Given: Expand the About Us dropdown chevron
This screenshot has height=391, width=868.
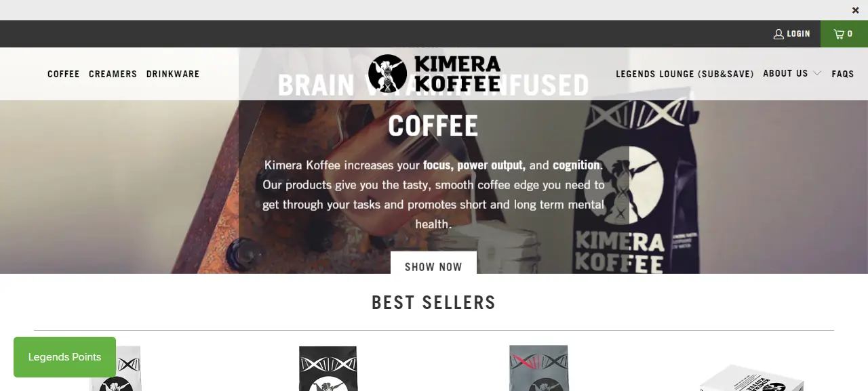Looking at the screenshot, I should coord(817,73).
